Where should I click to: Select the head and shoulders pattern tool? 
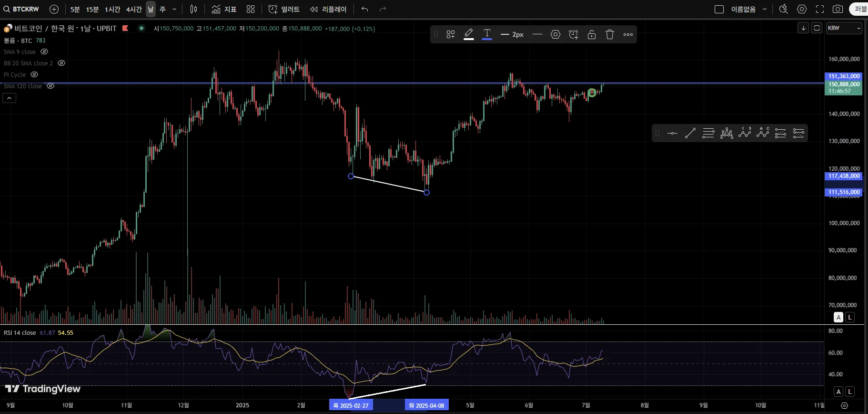tap(727, 133)
